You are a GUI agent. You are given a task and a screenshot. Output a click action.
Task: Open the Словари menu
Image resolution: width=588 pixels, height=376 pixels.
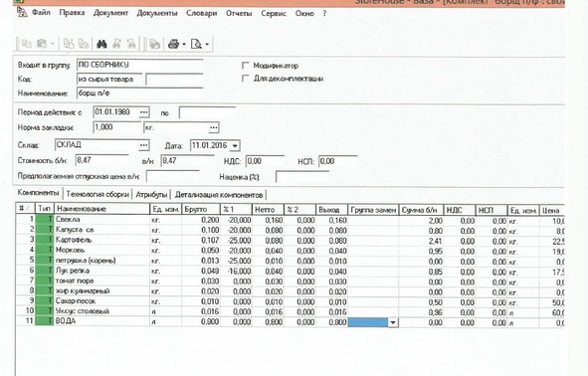(x=201, y=13)
